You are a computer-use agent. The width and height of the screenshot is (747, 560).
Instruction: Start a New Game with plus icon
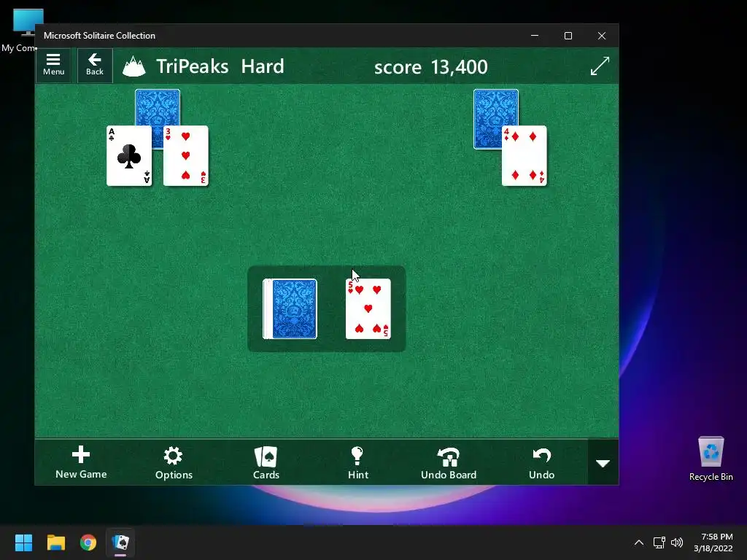click(81, 462)
